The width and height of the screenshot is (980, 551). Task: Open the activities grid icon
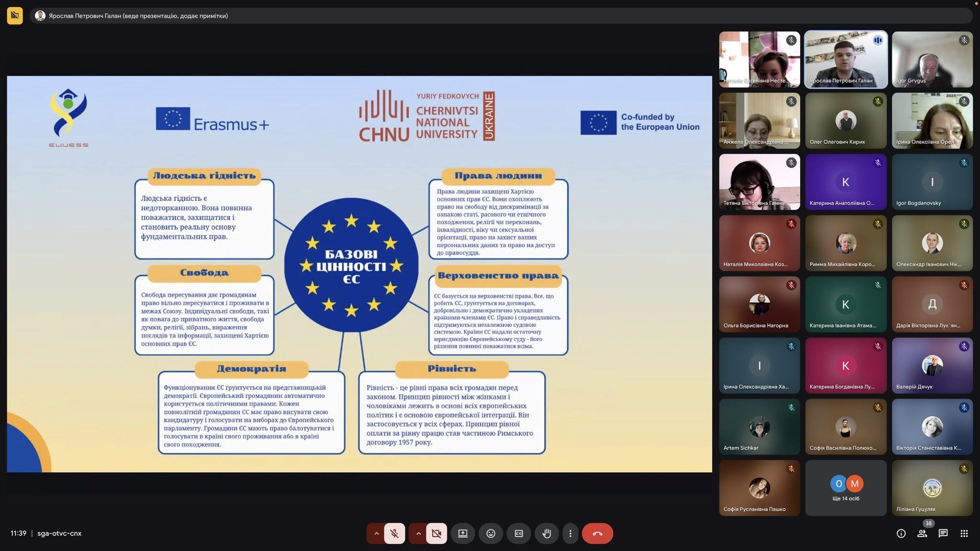pyautogui.click(x=964, y=533)
